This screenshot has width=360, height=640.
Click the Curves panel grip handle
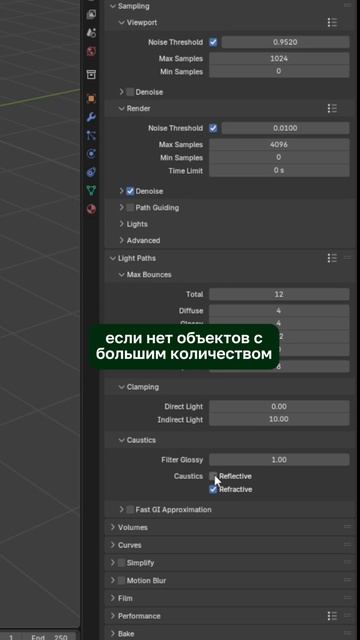(348, 545)
